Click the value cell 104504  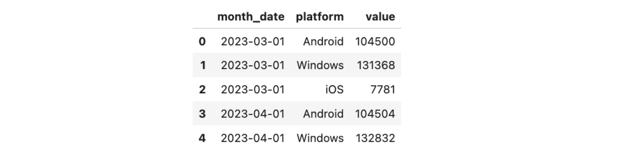coord(375,114)
